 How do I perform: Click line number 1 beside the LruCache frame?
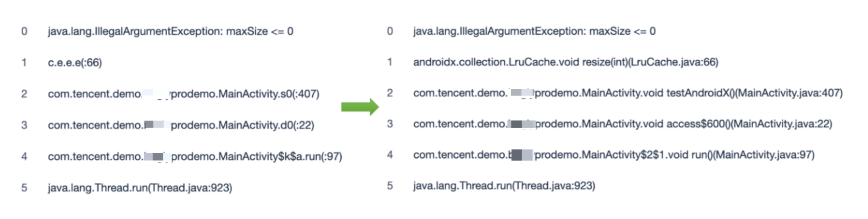point(390,62)
